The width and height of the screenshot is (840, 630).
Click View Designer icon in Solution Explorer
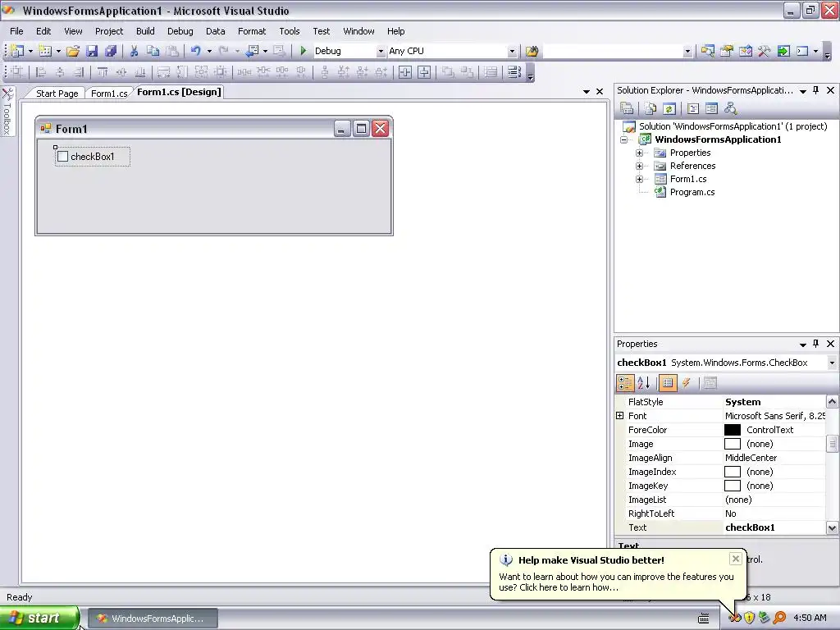pos(711,109)
